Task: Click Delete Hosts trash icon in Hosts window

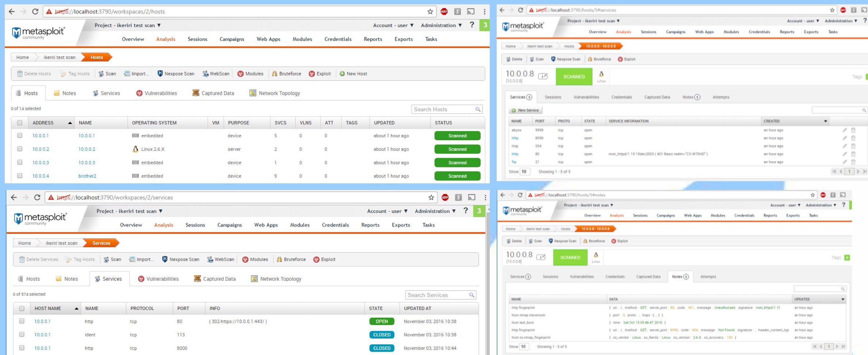Action: (20, 74)
